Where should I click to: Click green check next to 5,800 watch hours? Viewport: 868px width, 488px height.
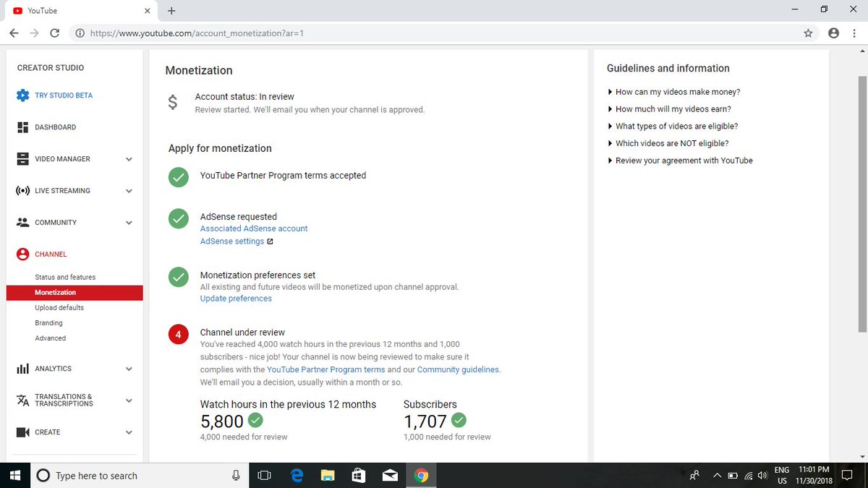(x=255, y=420)
